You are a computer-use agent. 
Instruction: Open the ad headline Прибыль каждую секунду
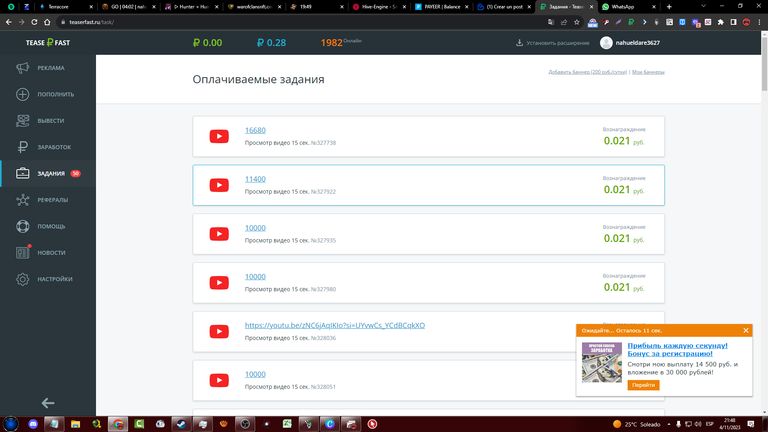(677, 350)
